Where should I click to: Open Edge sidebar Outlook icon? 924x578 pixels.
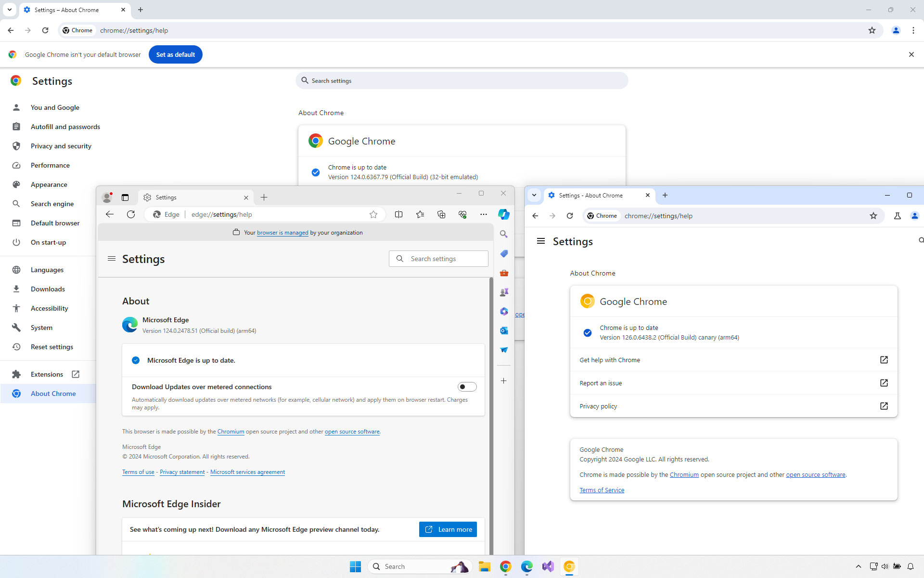[x=504, y=331]
